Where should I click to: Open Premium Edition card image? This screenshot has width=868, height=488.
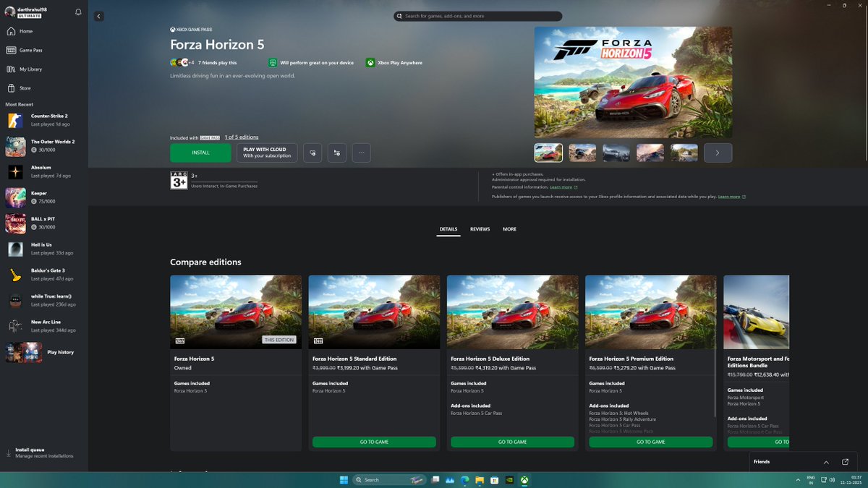[x=650, y=312]
